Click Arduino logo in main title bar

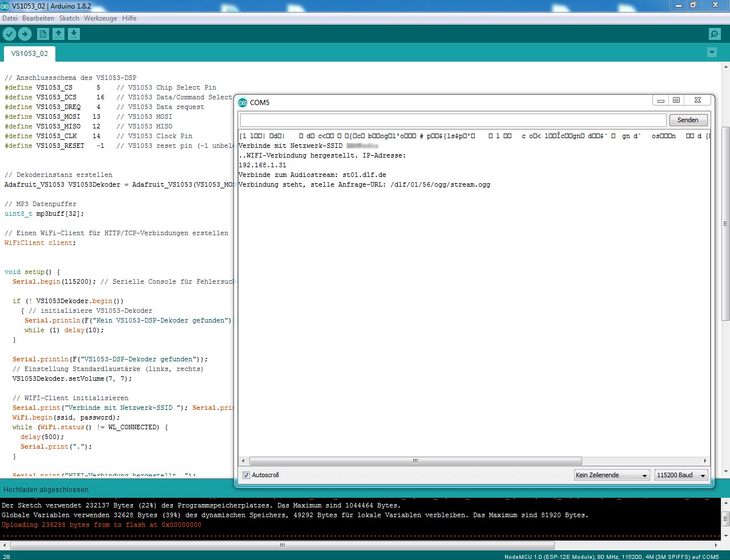pos(5,5)
